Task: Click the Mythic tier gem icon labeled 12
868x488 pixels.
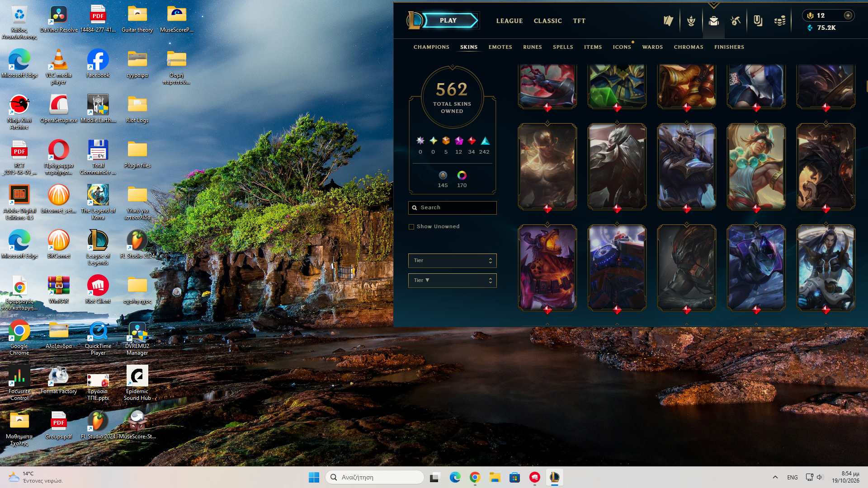Action: pyautogui.click(x=459, y=141)
